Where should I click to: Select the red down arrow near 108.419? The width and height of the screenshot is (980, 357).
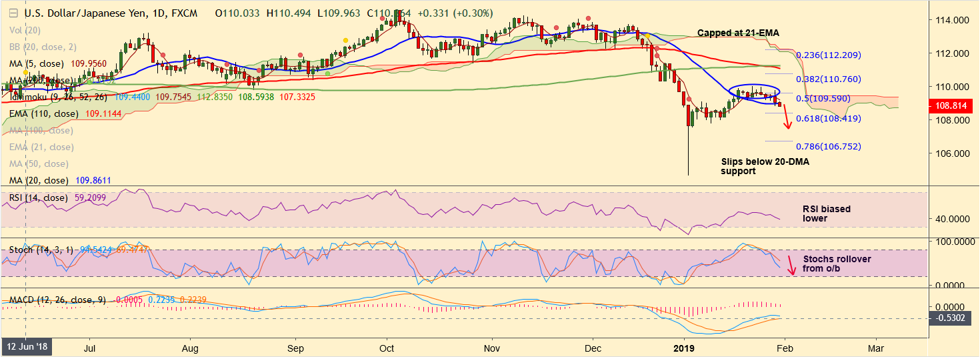pos(787,121)
